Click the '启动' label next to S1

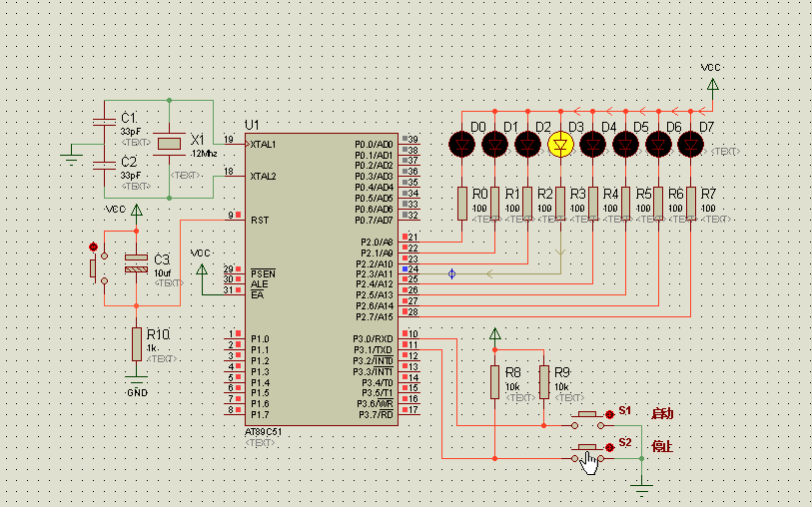pos(662,414)
